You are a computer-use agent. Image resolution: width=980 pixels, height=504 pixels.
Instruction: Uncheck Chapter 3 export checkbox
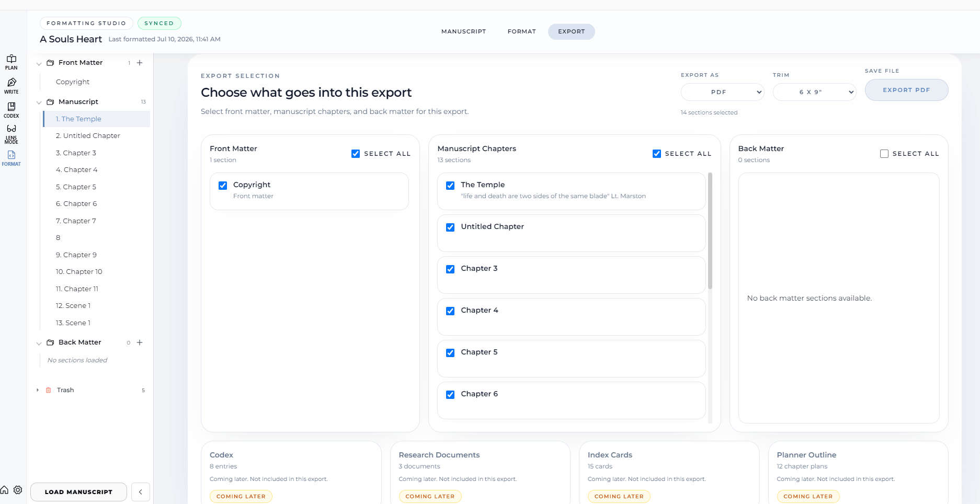(x=450, y=269)
